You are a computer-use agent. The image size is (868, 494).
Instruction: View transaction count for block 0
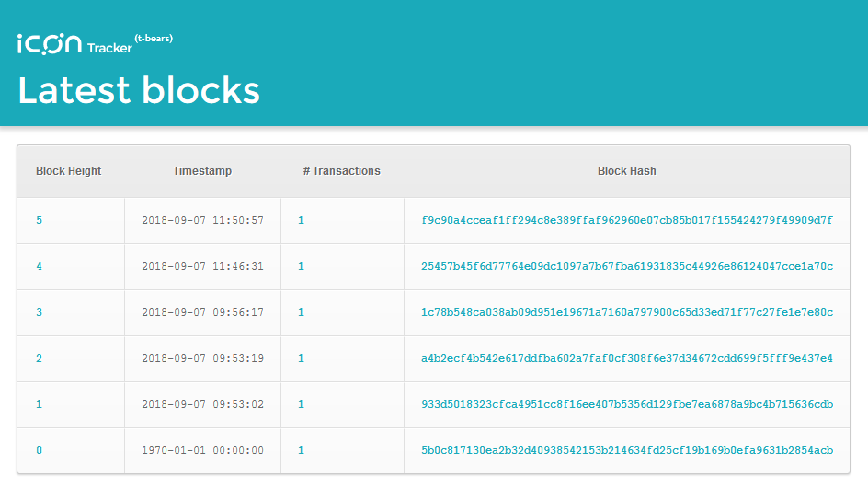pyautogui.click(x=302, y=450)
